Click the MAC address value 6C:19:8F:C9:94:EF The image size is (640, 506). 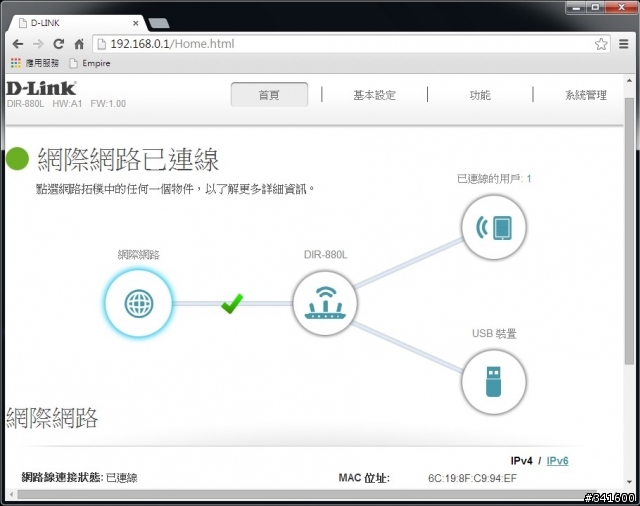472,478
